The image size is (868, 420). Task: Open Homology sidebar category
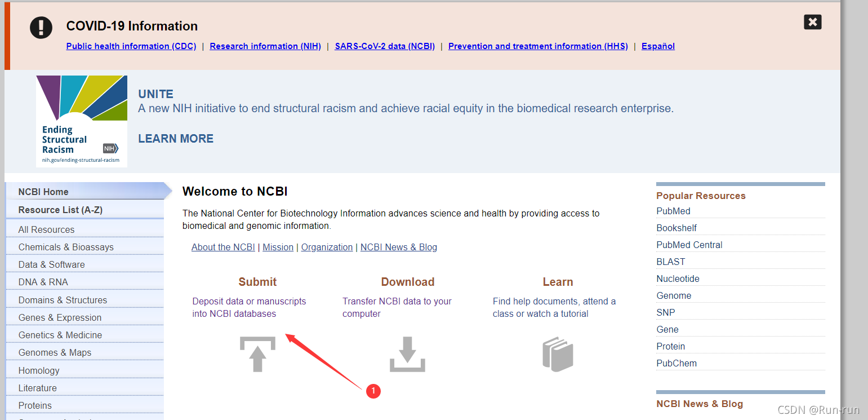84,370
